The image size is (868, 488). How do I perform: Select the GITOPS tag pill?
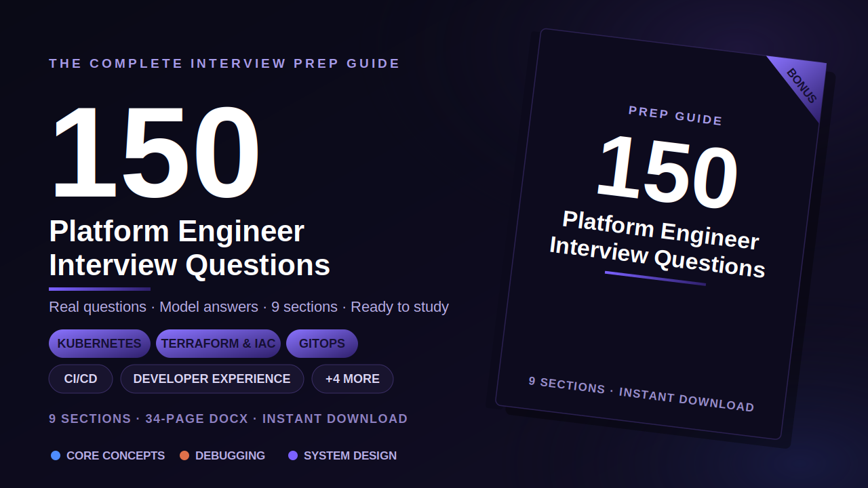click(322, 344)
